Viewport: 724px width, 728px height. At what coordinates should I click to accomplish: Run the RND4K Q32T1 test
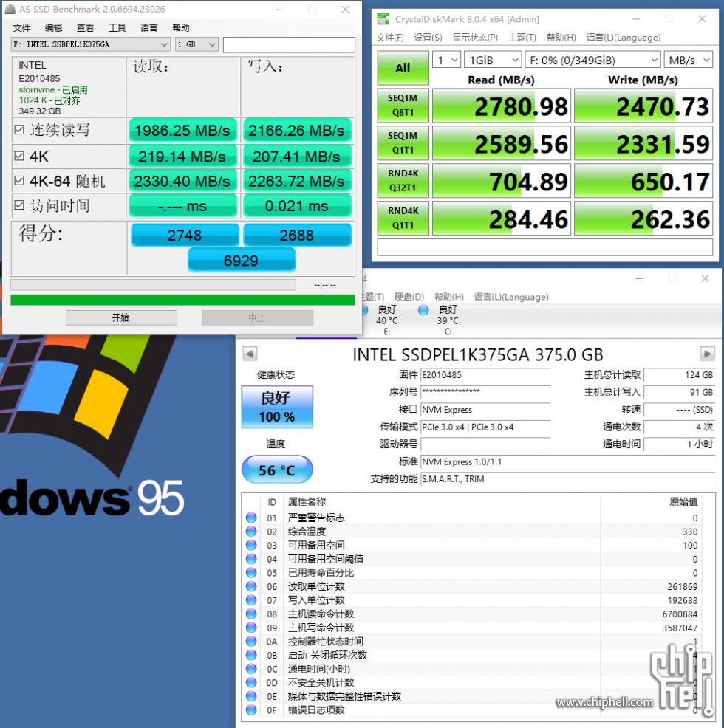click(x=403, y=181)
